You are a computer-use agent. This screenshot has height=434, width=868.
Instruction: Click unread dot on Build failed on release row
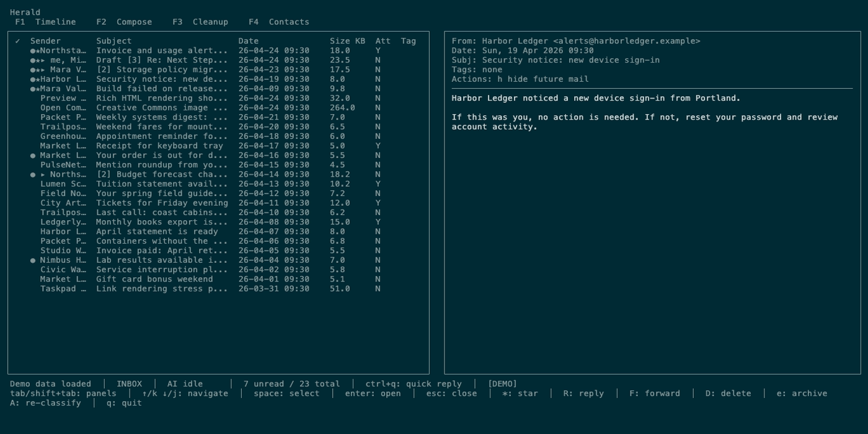(x=33, y=89)
